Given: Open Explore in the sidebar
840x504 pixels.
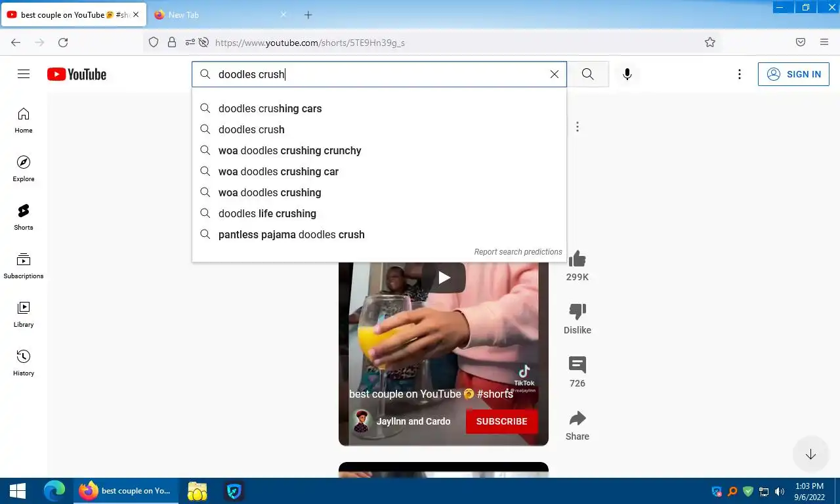Looking at the screenshot, I should click(24, 169).
